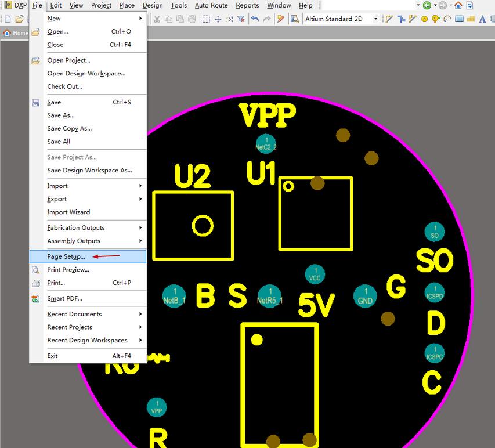The width and height of the screenshot is (495, 448).
Task: Click the Home page icon at top right
Action: 458,5
